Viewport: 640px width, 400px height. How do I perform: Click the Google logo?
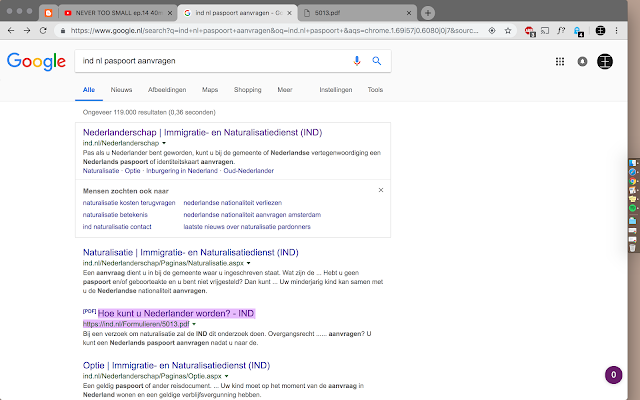pyautogui.click(x=36, y=61)
